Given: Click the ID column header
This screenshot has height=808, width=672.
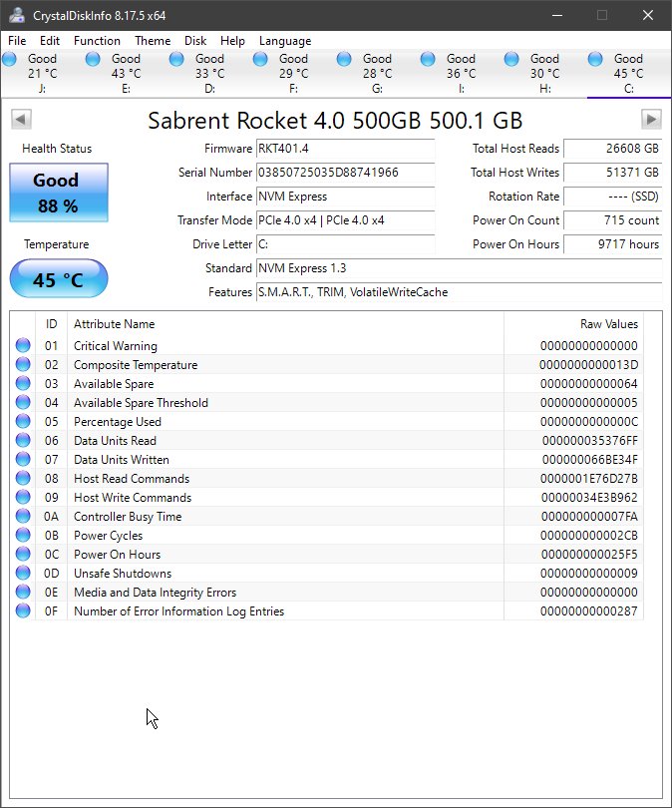Looking at the screenshot, I should point(51,324).
